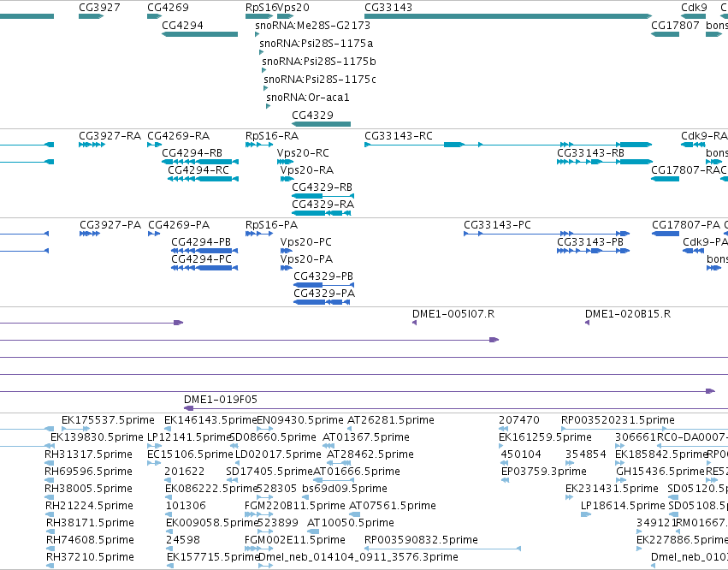Select the CG4269 gene label
The image size is (728, 570).
pyautogui.click(x=168, y=8)
